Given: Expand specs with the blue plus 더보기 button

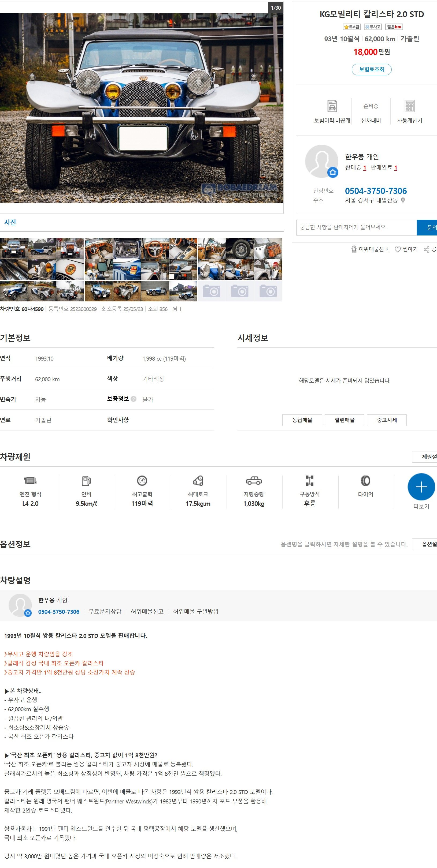Looking at the screenshot, I should (421, 487).
